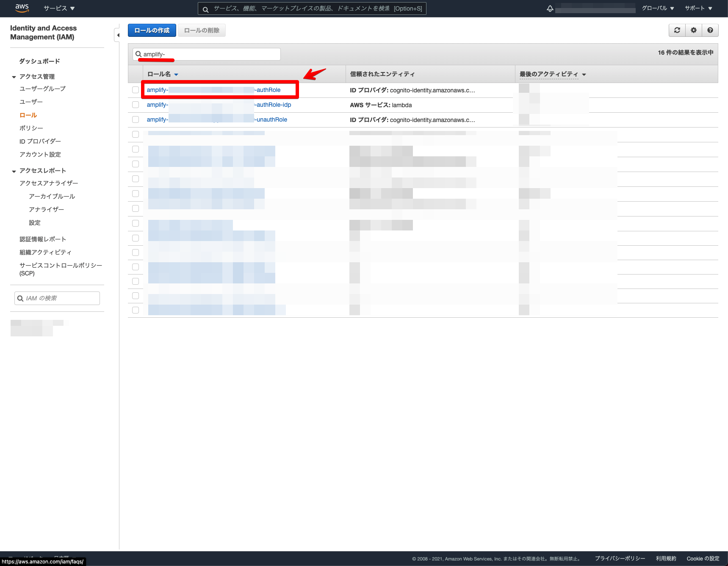Viewport: 728px width, 566px height.
Task: Click the AWS logo to go home
Action: point(22,8)
